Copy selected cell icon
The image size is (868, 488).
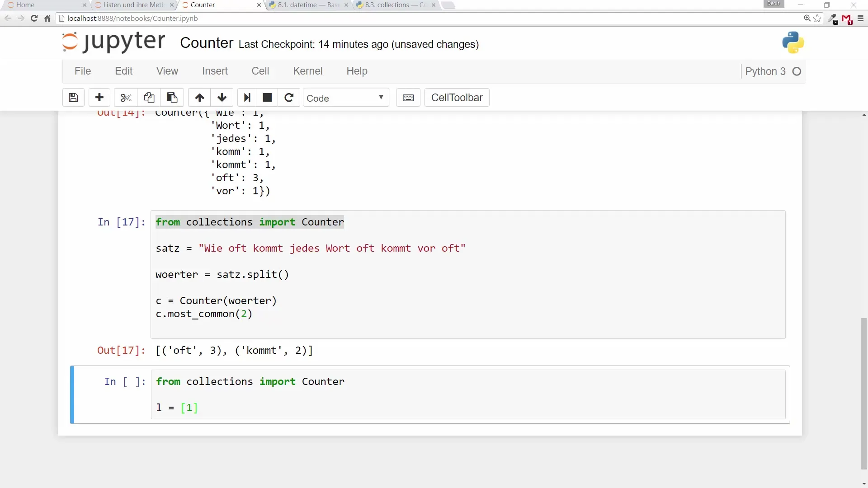point(149,98)
